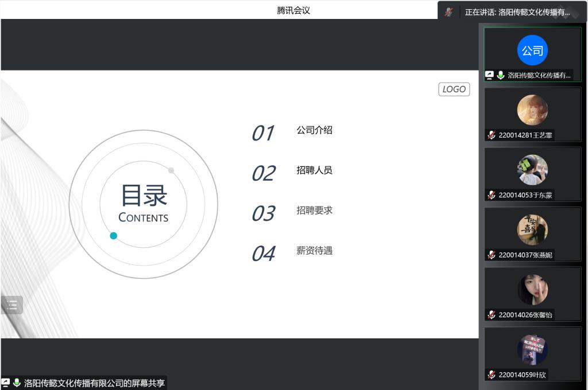The width and height of the screenshot is (588, 390).
Task: Click the muted microphone icon in the speaking bar
Action: click(449, 11)
